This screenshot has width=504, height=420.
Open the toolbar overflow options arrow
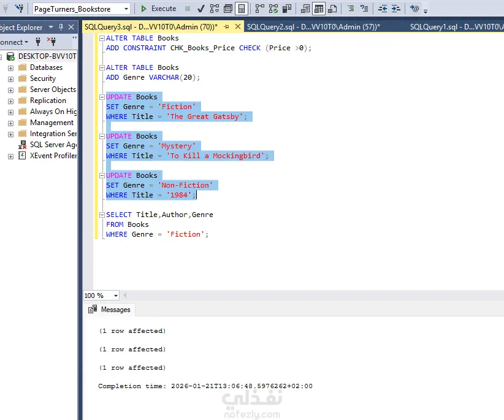(x=426, y=11)
